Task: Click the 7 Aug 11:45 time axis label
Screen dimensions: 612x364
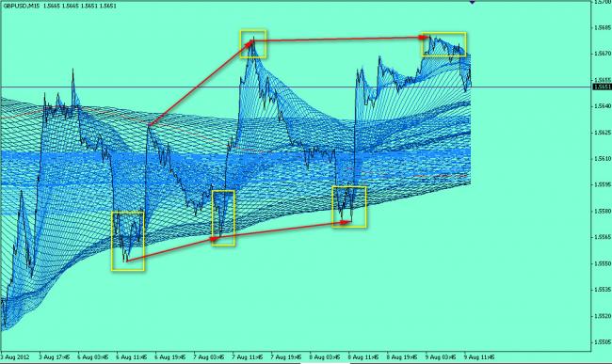Action: point(248,356)
